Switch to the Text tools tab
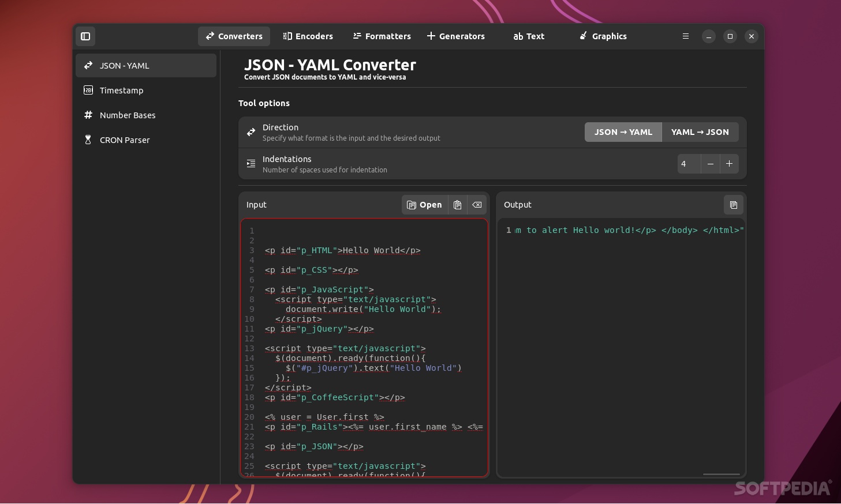This screenshot has height=504, width=841. point(528,36)
